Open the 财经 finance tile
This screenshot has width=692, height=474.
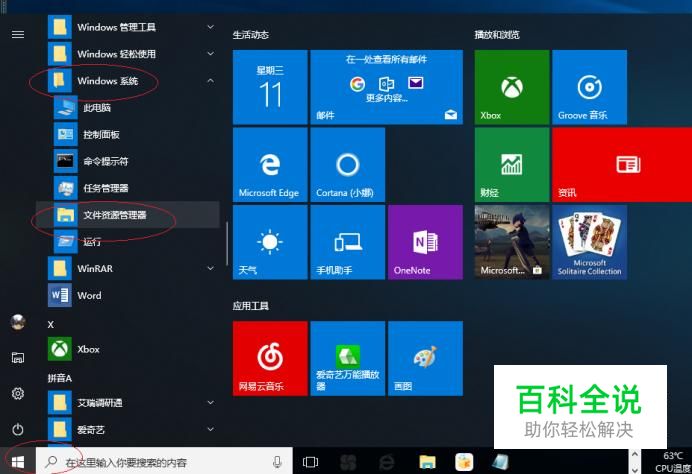click(512, 165)
